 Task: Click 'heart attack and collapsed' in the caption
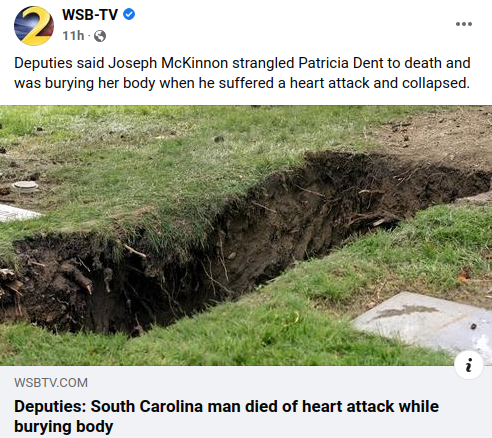380,83
